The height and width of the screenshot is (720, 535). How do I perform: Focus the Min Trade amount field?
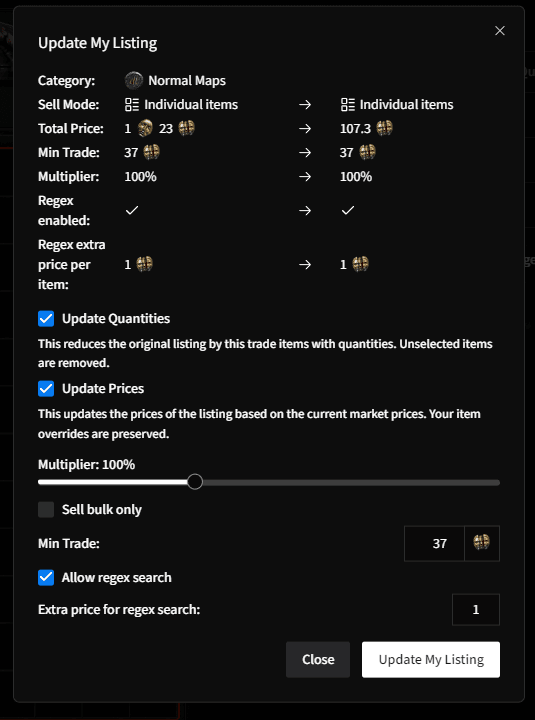(434, 543)
